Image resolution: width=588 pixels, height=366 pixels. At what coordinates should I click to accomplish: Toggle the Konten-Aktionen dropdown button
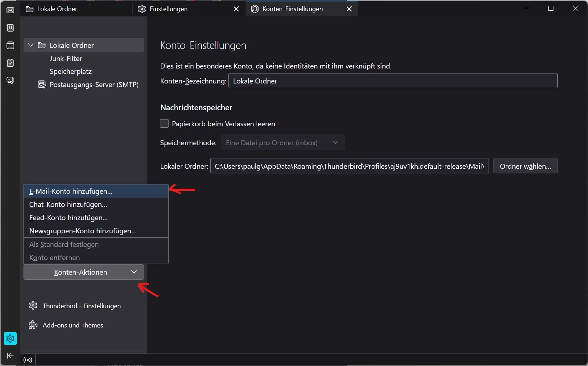pos(84,272)
